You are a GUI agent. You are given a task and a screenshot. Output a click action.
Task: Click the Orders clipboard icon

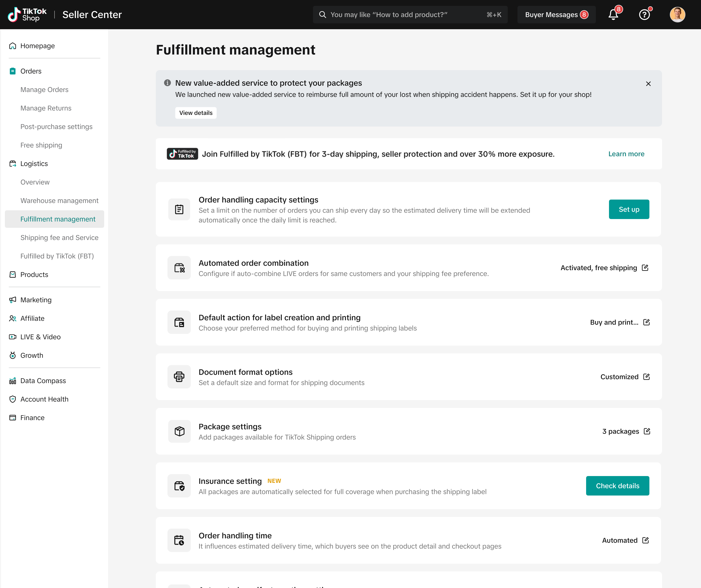(13, 71)
